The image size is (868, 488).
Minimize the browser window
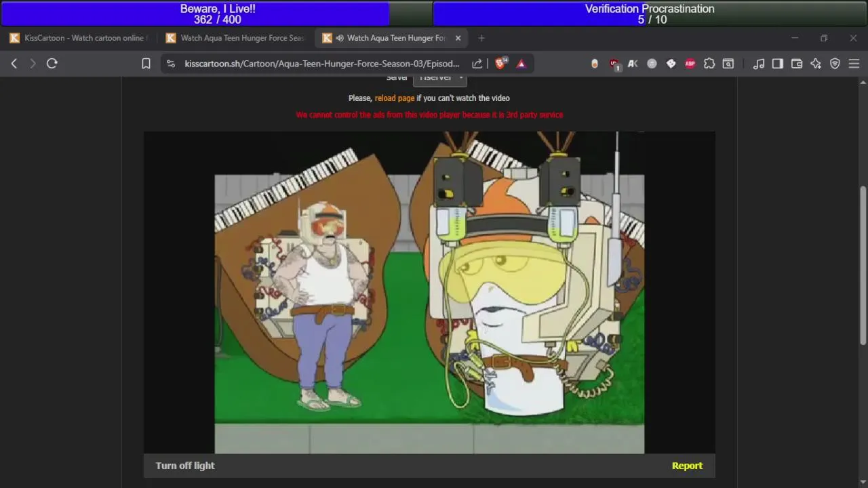[x=795, y=38]
